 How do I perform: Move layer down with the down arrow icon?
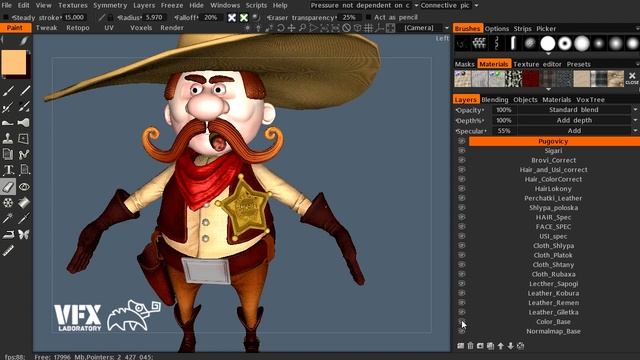tap(511, 346)
